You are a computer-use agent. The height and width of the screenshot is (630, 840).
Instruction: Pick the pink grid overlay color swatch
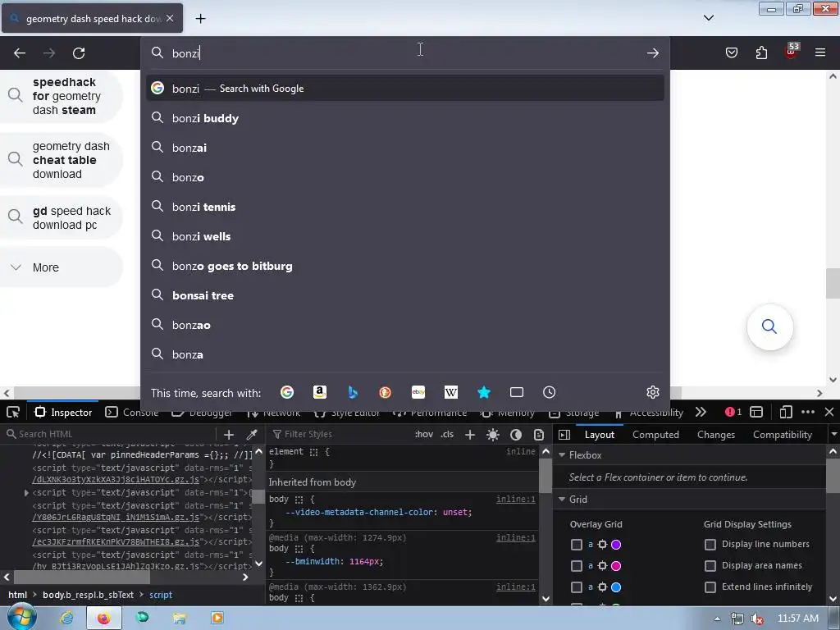[616, 566]
